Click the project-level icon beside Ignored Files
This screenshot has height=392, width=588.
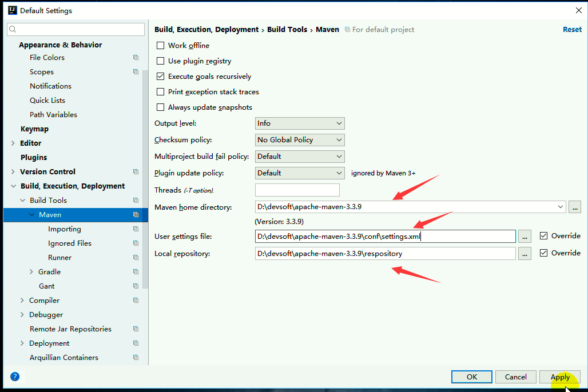[x=136, y=243]
